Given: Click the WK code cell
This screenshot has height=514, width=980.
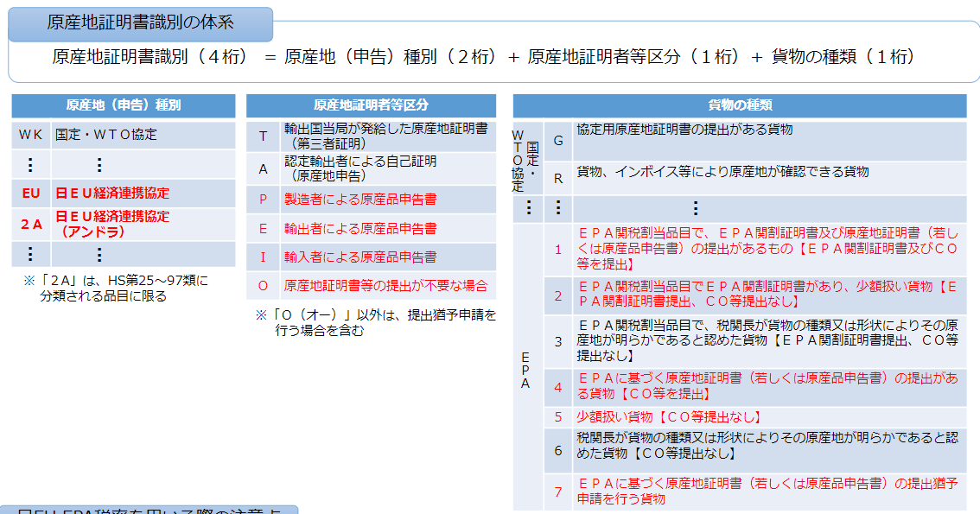Looking at the screenshot, I should click(x=30, y=135).
